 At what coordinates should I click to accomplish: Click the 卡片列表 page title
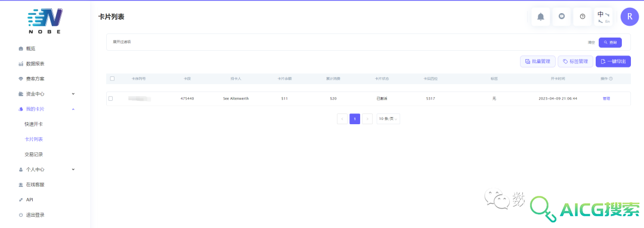(112, 17)
